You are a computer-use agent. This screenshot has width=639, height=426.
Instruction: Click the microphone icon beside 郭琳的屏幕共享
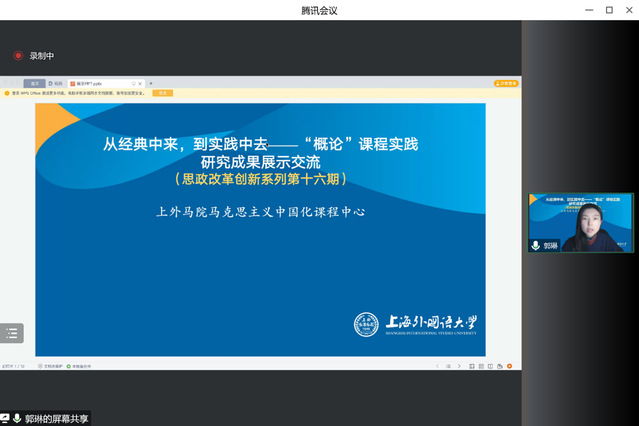tap(18, 418)
